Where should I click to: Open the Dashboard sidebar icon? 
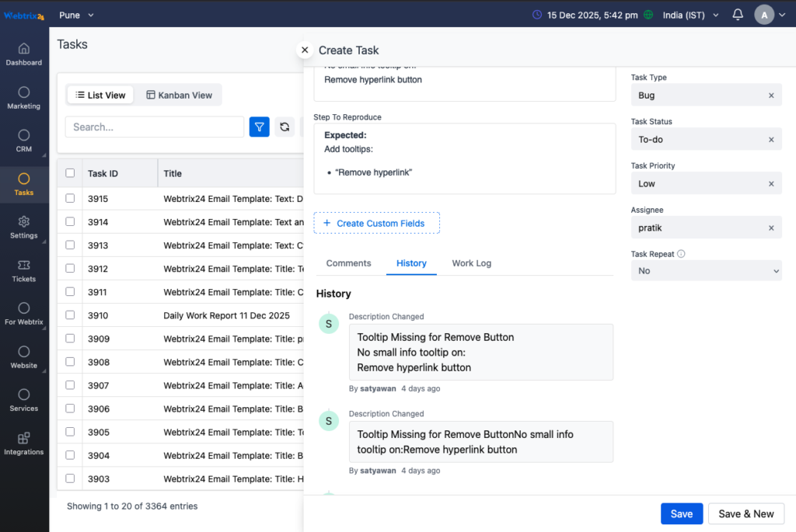[24, 53]
